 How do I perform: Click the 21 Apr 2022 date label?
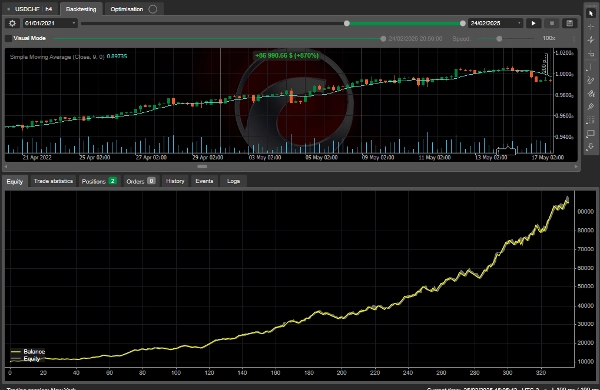point(37,157)
